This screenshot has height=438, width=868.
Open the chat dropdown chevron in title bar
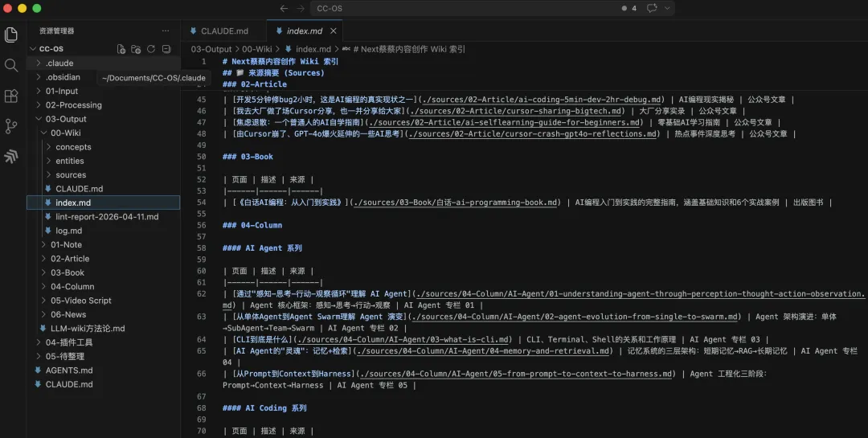coord(667,8)
